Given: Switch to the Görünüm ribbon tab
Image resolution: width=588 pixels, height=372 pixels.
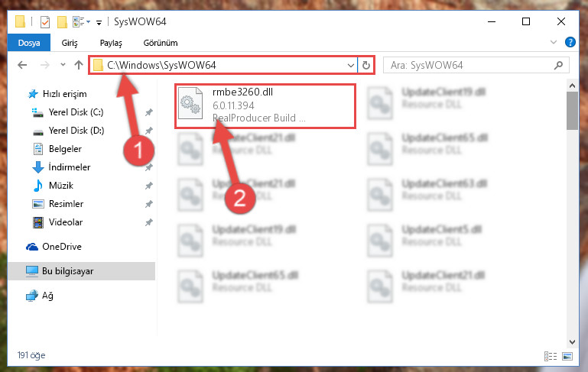Looking at the screenshot, I should pyautogui.click(x=161, y=43).
